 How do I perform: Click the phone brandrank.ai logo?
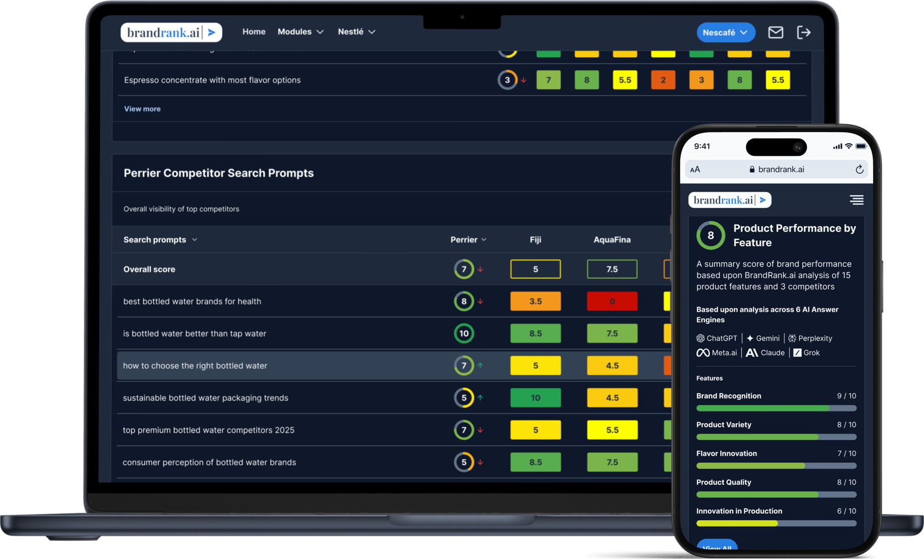coord(730,200)
